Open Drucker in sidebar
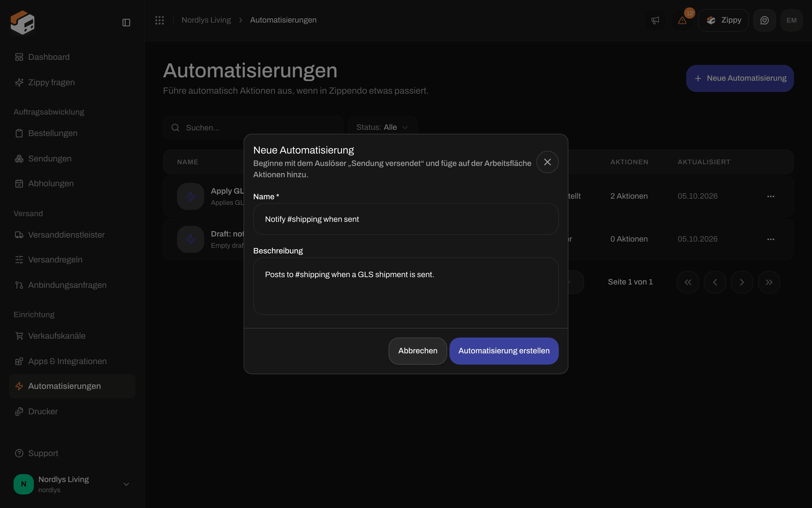The height and width of the screenshot is (508, 812). [x=72, y=411]
